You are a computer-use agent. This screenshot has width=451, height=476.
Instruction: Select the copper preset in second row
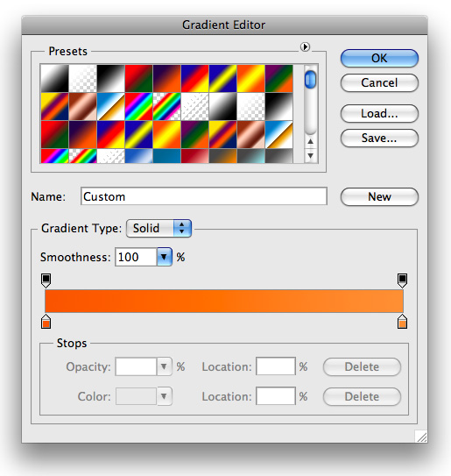tap(83, 106)
